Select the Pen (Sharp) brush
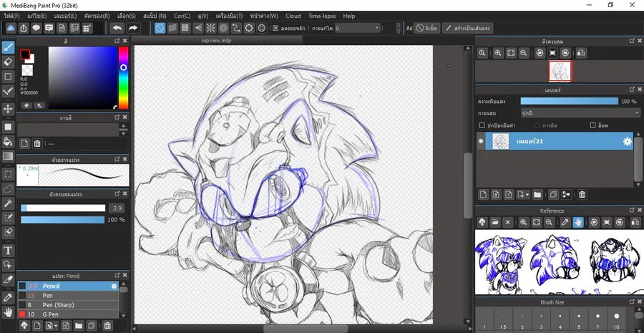The height and width of the screenshot is (333, 644). point(68,305)
